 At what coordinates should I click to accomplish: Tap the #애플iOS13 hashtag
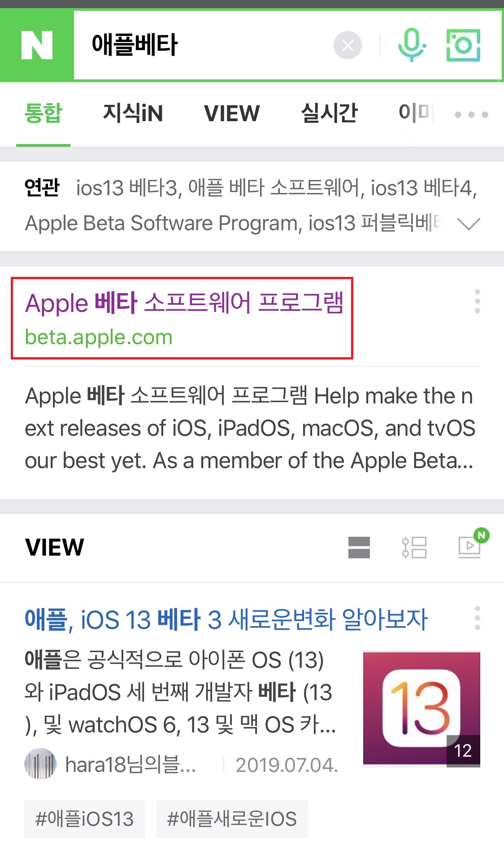(85, 819)
